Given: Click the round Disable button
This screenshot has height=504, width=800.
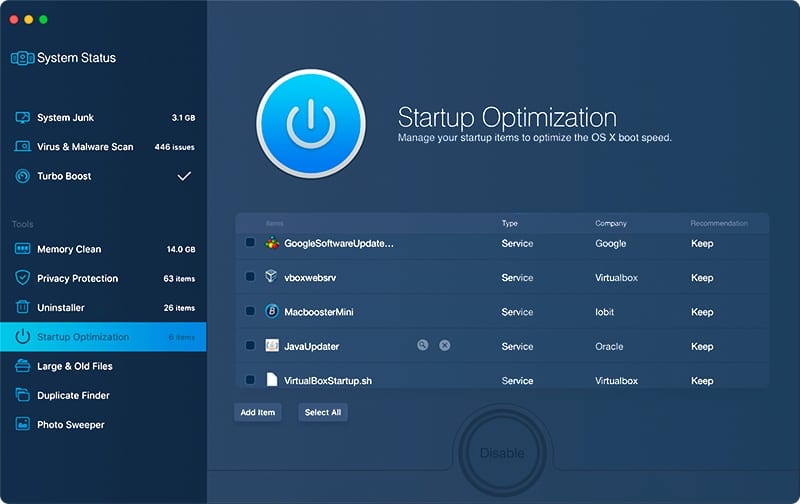Looking at the screenshot, I should click(x=502, y=453).
